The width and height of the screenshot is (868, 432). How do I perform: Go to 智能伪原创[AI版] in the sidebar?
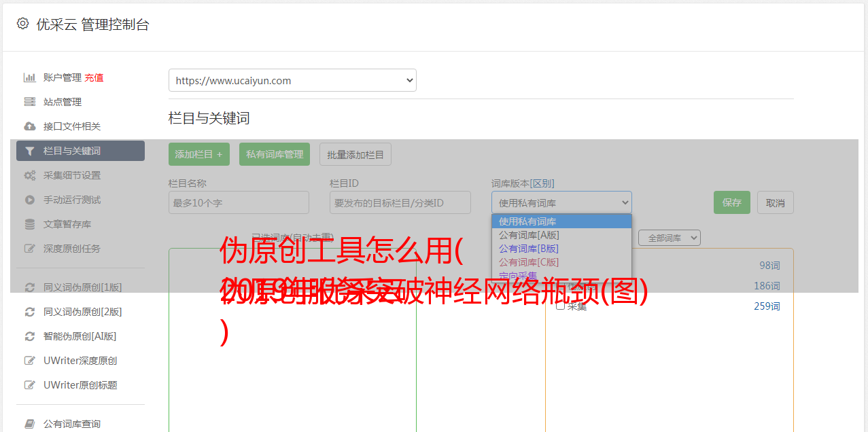(x=80, y=336)
